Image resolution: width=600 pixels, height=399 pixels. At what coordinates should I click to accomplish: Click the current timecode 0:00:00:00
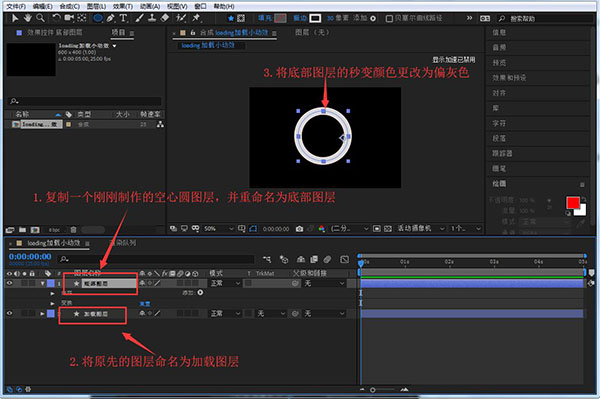pyautogui.click(x=30, y=257)
